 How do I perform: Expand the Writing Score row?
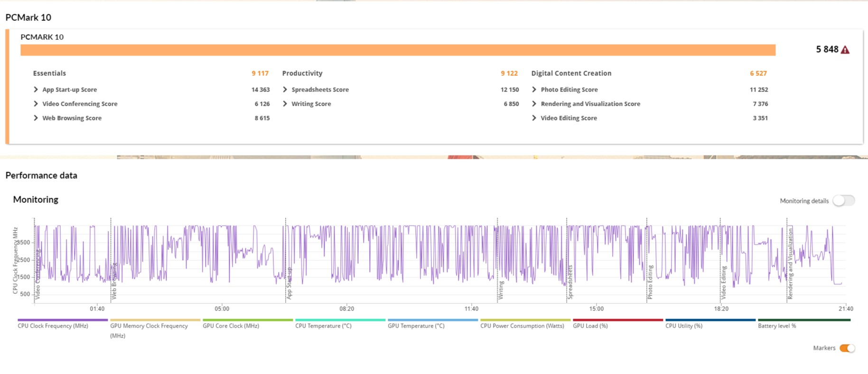pos(285,104)
